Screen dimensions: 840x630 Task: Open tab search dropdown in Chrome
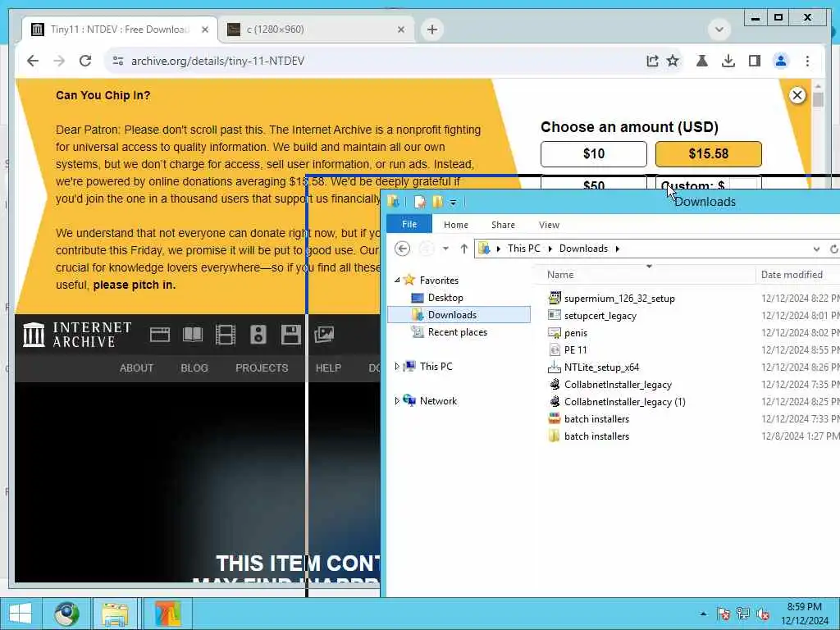(x=719, y=29)
